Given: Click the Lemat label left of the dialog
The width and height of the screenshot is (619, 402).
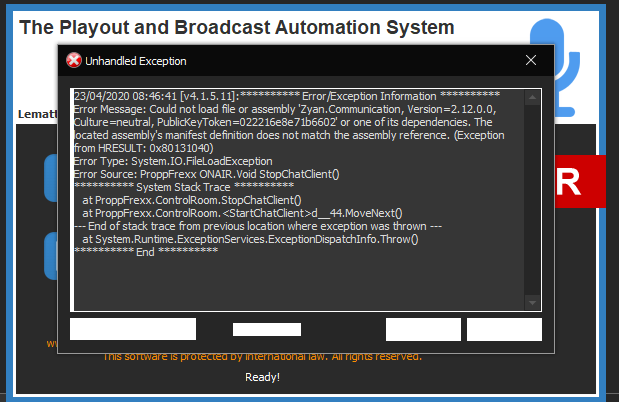Looking at the screenshot, I should coord(36,115).
